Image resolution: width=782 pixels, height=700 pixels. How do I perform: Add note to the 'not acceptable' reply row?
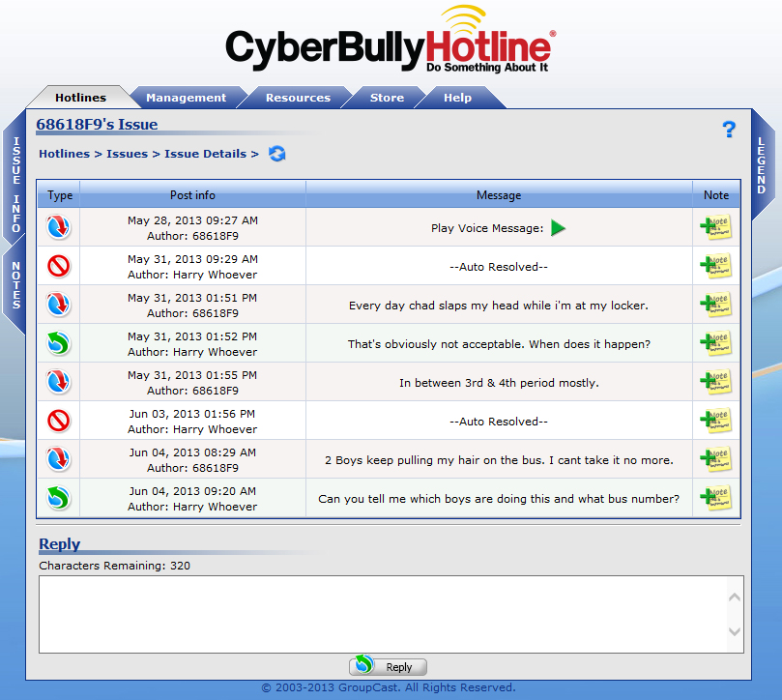pyautogui.click(x=715, y=343)
